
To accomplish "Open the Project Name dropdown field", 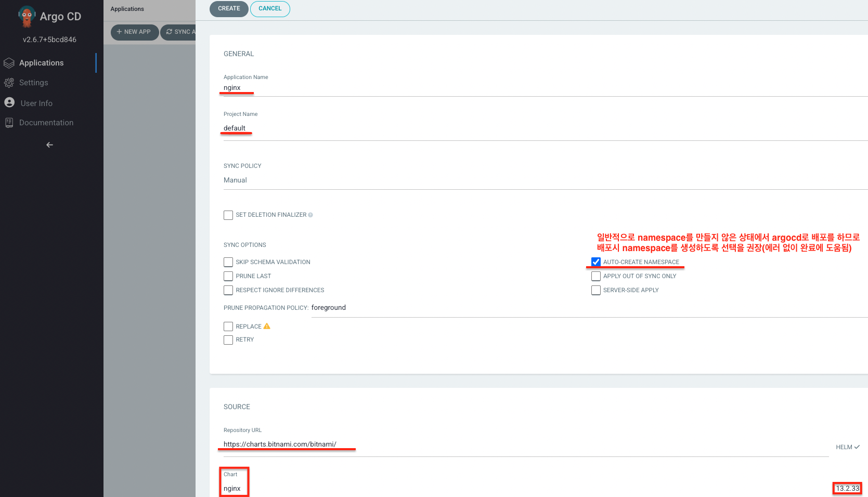I will [x=546, y=128].
